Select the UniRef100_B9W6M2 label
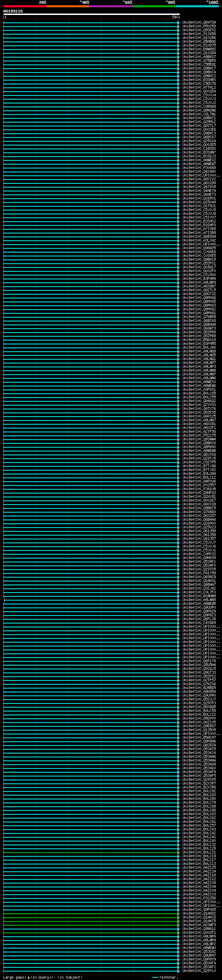 click(x=199, y=49)
